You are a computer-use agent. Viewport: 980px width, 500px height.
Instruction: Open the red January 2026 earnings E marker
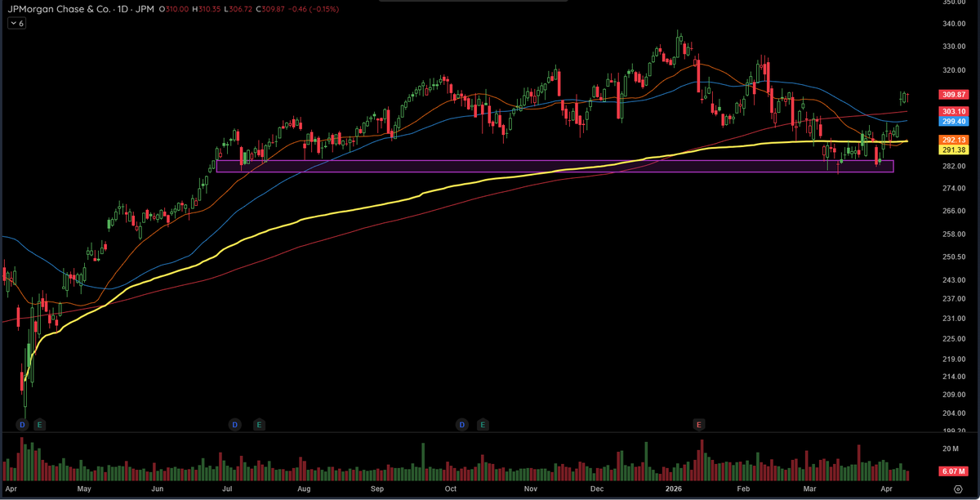click(698, 424)
